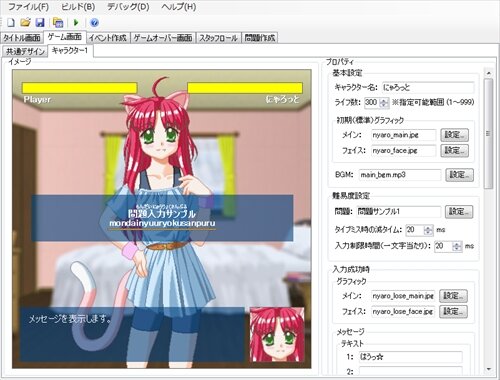This screenshot has height=380, width=500.
Task: Switch to the 問題作成 tab
Action: pos(260,38)
